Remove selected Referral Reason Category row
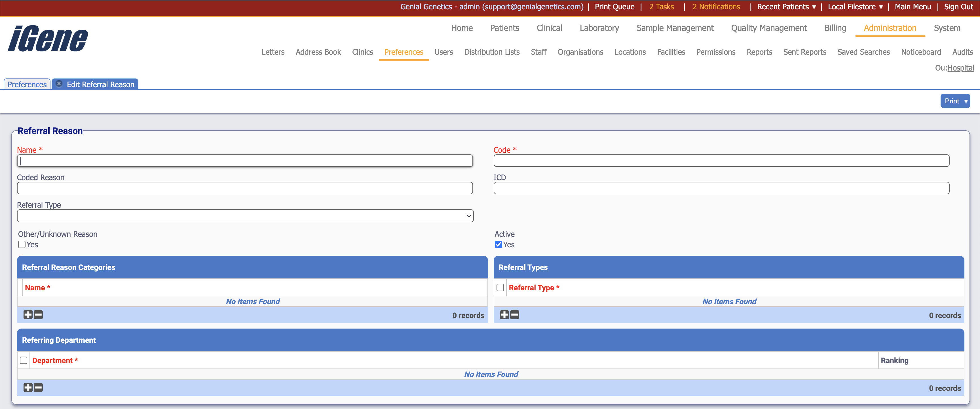 [x=38, y=315]
